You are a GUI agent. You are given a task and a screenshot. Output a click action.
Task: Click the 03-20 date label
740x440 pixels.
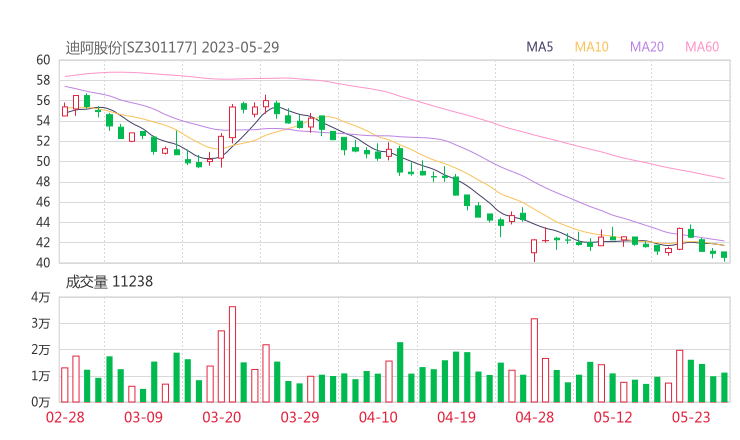pyautogui.click(x=222, y=417)
